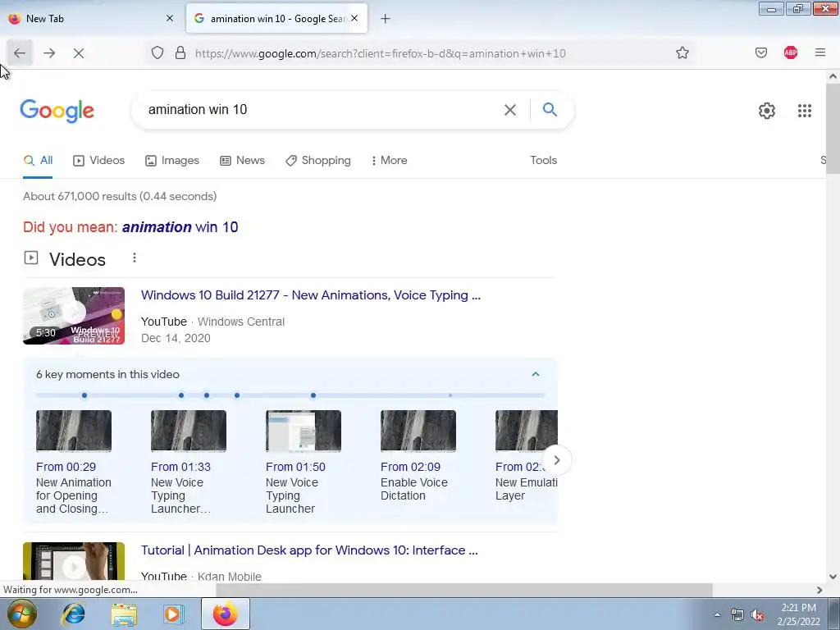Open a new tab with plus button
Viewport: 840px width, 630px height.
(386, 19)
